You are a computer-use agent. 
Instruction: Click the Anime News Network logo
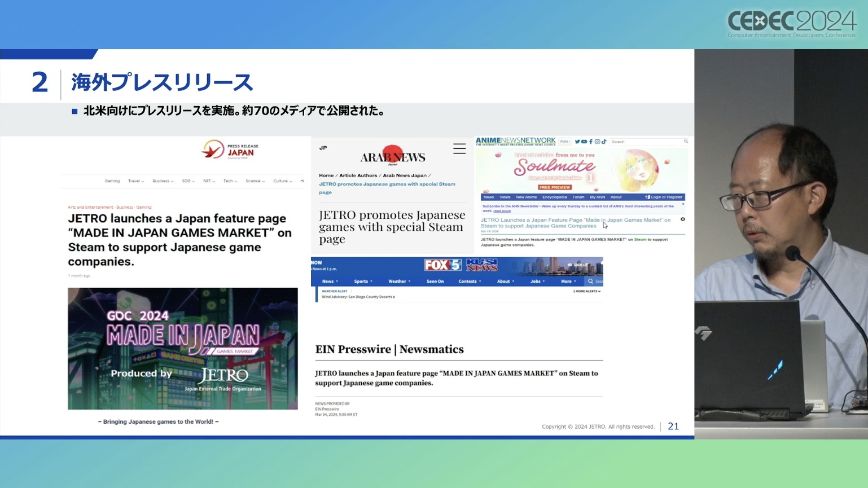coord(515,141)
